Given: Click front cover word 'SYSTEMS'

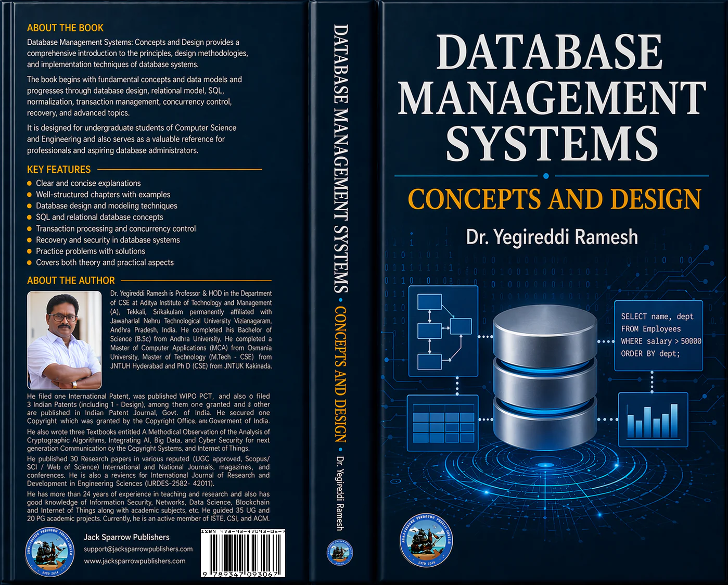Looking at the screenshot, I should (x=552, y=143).
